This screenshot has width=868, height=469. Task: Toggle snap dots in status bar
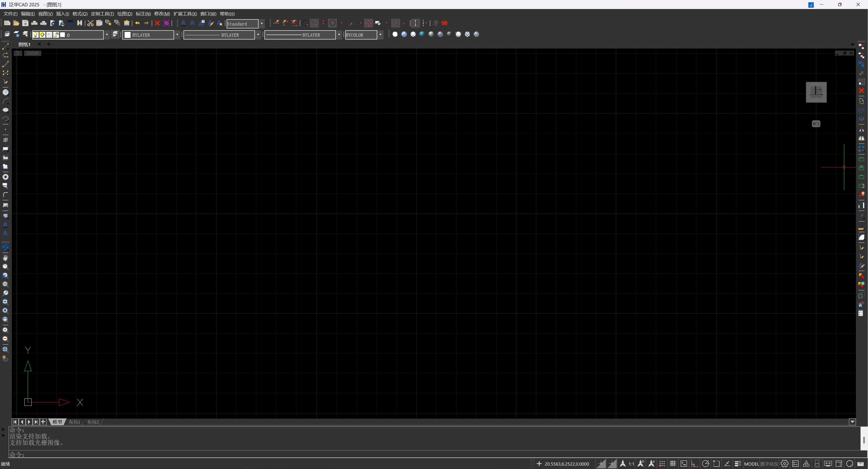pyautogui.click(x=662, y=464)
